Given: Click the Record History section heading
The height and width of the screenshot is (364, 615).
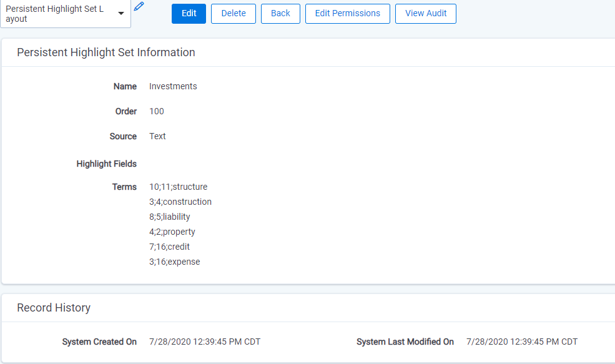Looking at the screenshot, I should click(54, 308).
